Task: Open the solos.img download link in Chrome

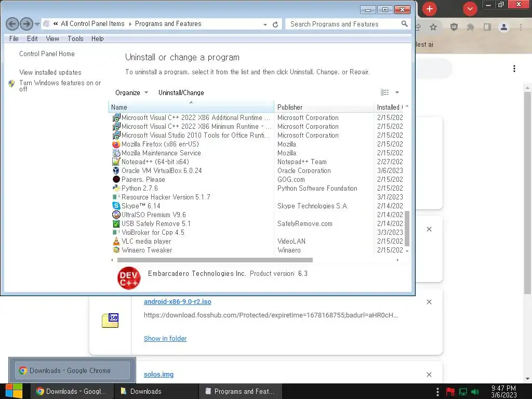Action: [158, 374]
